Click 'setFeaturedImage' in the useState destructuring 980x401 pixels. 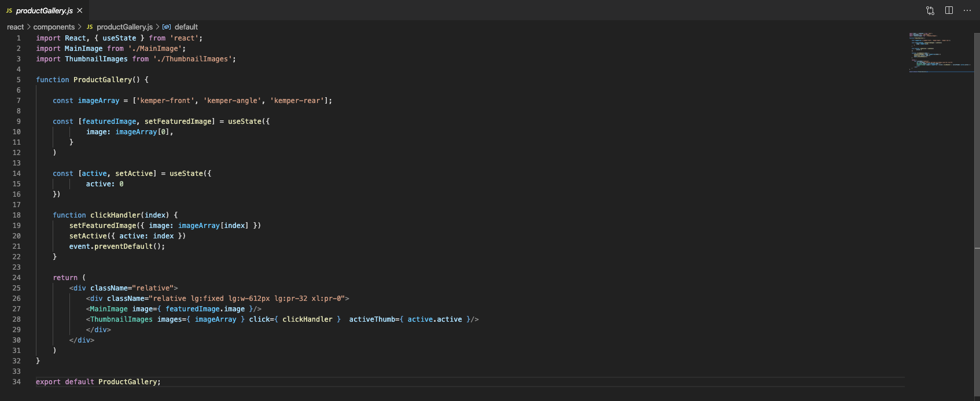[x=178, y=122]
